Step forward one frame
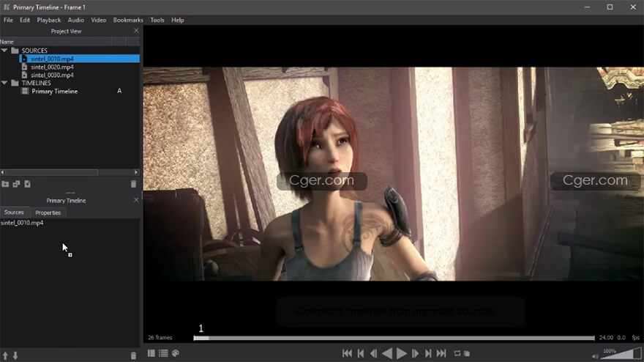 pos(415,353)
